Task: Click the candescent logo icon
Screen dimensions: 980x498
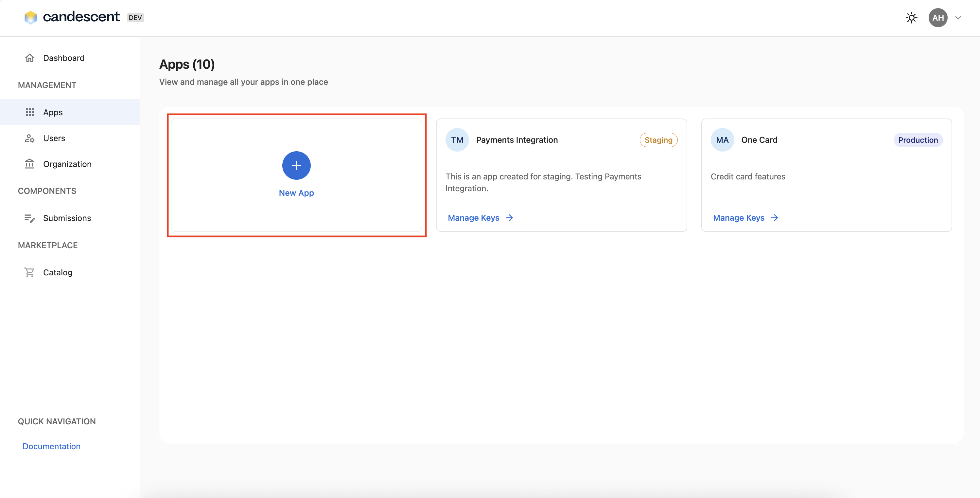Action: tap(31, 17)
